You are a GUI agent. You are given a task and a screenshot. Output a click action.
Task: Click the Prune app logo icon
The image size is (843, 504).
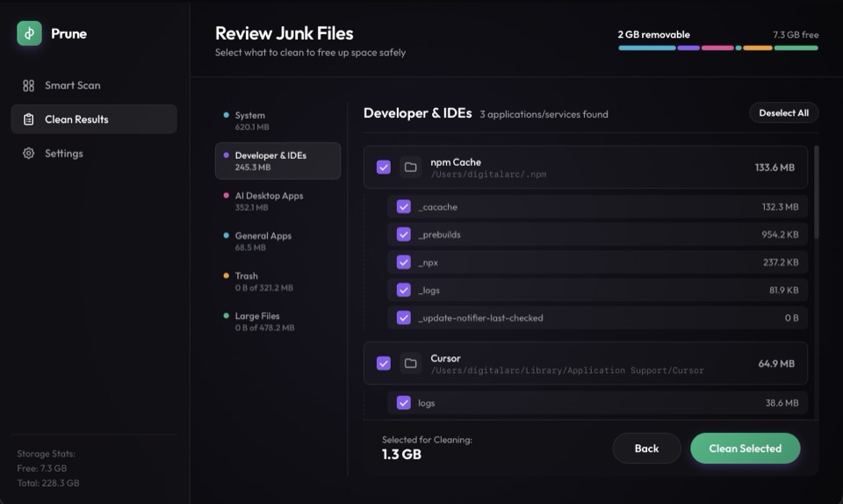pyautogui.click(x=29, y=33)
